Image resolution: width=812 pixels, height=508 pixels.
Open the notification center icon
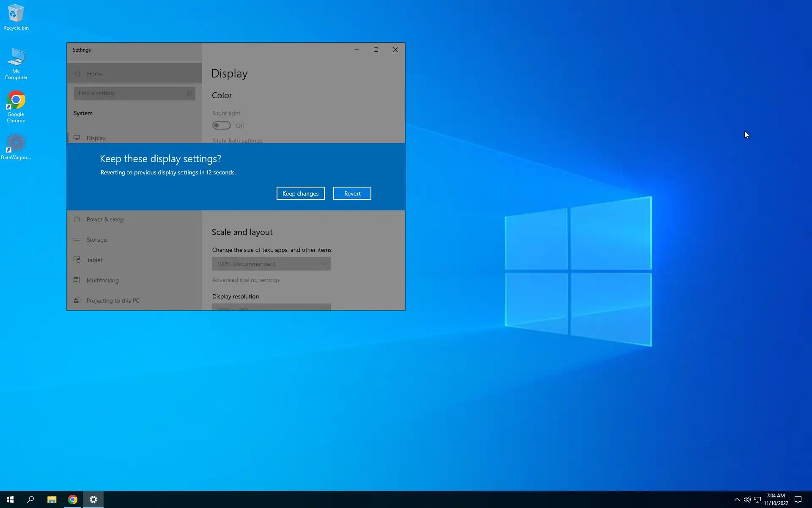pos(798,500)
